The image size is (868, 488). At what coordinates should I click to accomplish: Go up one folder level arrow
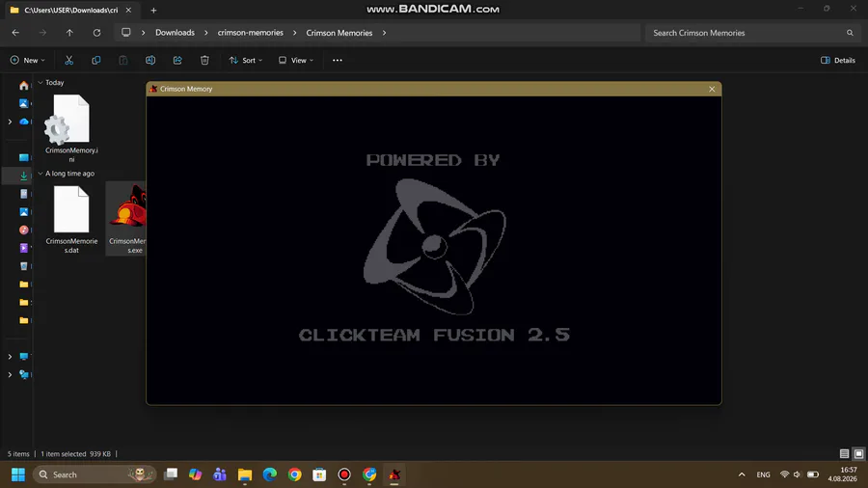point(69,33)
